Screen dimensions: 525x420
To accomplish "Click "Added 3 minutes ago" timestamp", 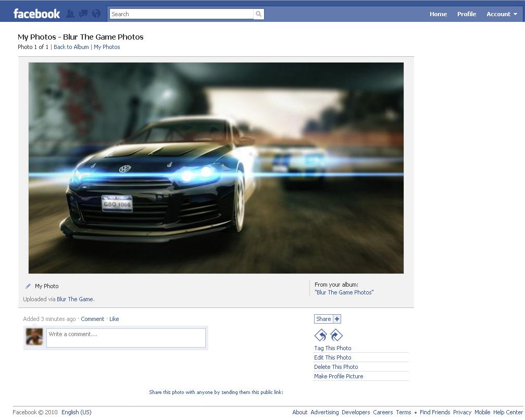I will coord(49,319).
